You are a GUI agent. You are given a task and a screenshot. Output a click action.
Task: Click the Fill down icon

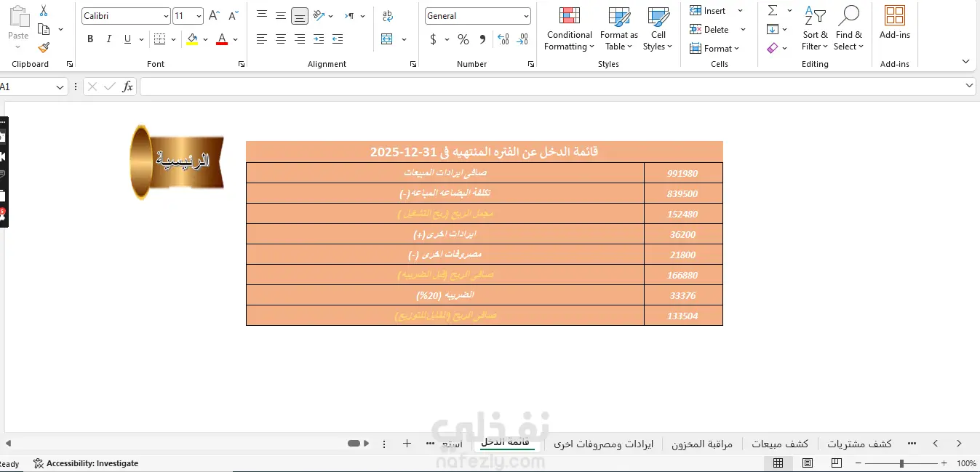tap(773, 29)
